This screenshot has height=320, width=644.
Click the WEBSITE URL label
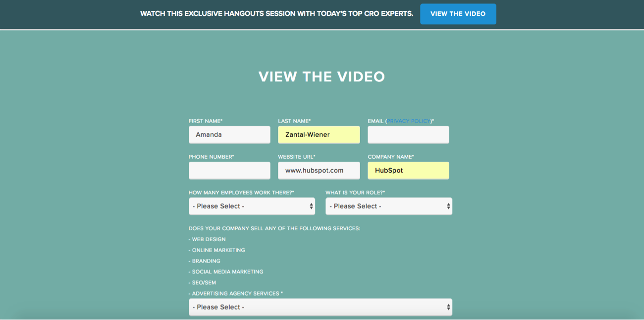click(x=297, y=157)
